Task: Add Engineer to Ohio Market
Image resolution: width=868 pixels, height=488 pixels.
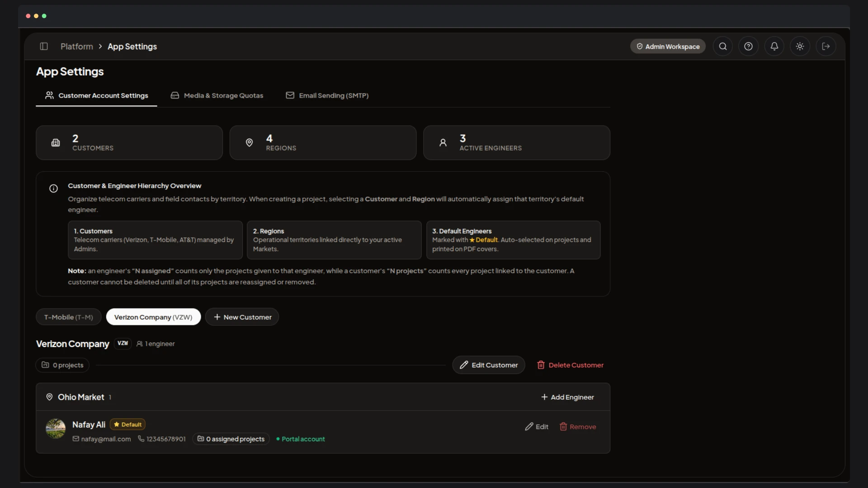Action: point(568,397)
